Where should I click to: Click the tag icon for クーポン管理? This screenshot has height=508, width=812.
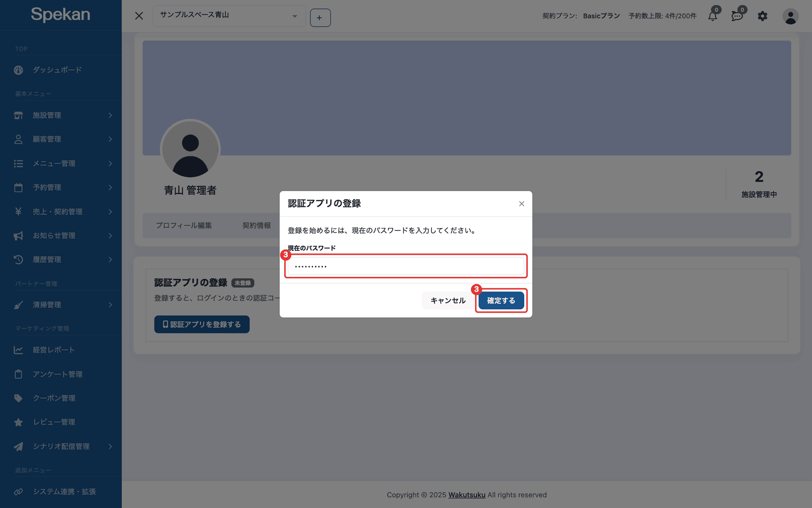[x=18, y=398]
